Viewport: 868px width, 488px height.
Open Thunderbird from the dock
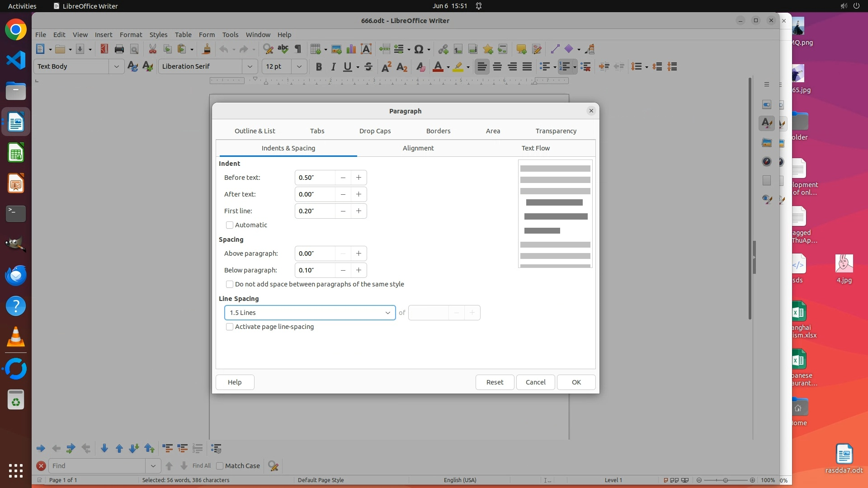16,275
